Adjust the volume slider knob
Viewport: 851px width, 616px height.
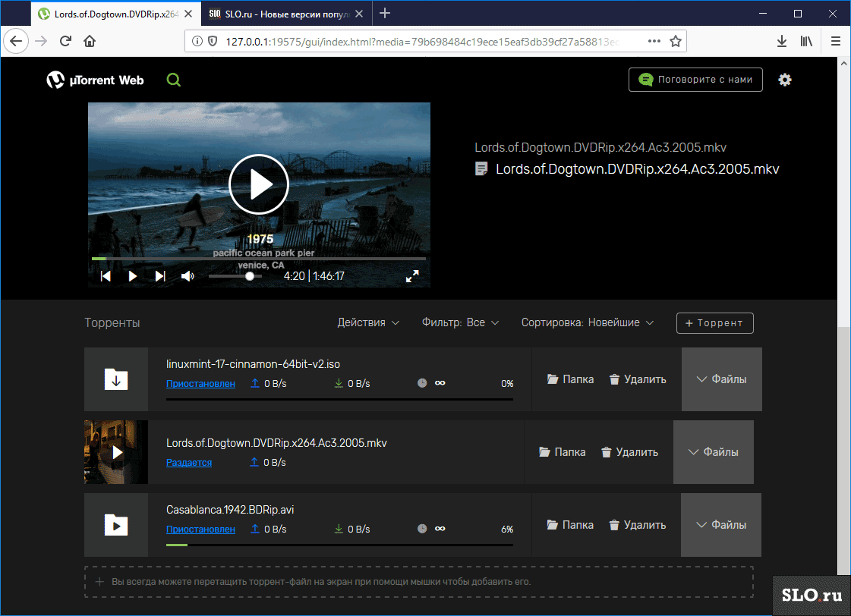(250, 276)
